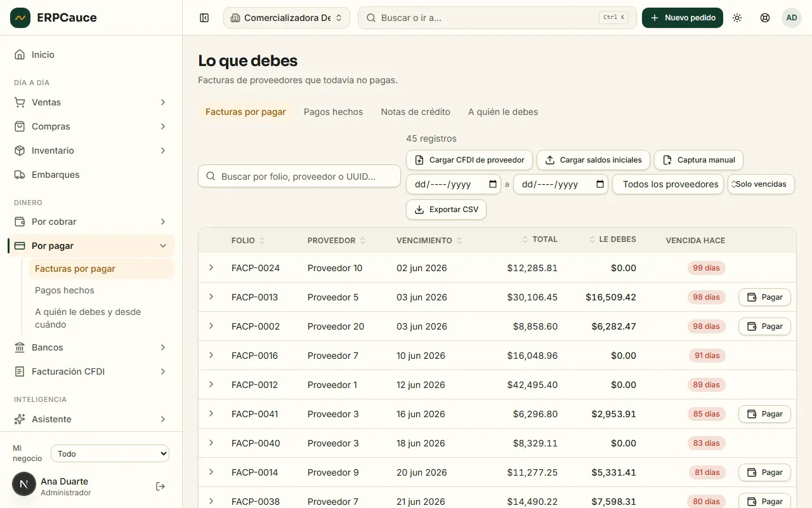
Task: Select the Facturas por pagar tab
Action: point(246,112)
